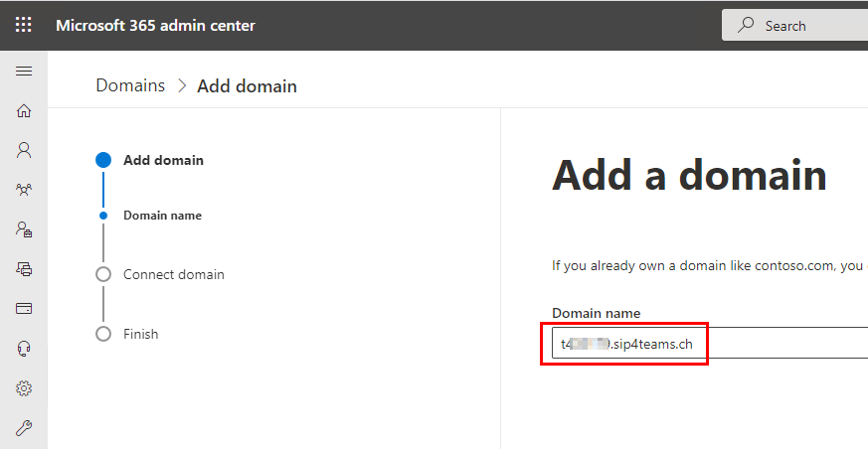Open Settings gear in sidebar
Screen dimensions: 868x449
click(24, 388)
